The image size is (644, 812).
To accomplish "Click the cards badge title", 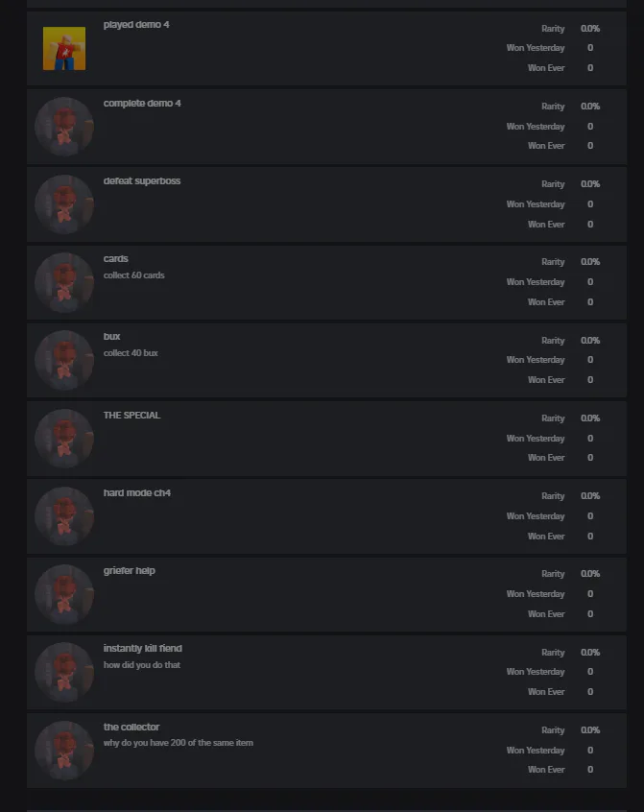I will point(116,258).
